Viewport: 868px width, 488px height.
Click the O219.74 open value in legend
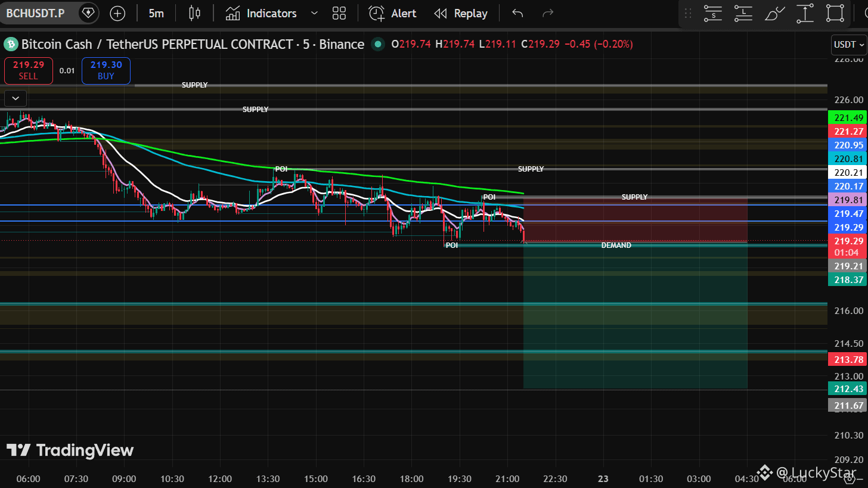click(x=411, y=44)
